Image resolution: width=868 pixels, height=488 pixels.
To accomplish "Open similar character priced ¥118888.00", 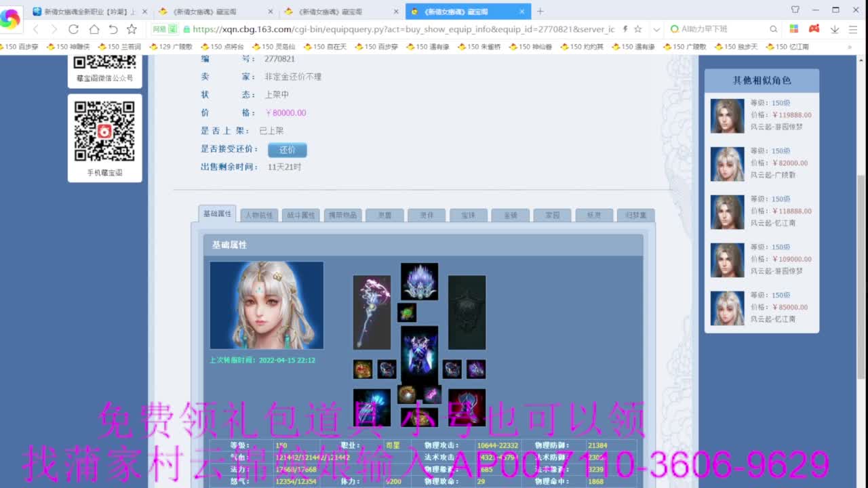I will (762, 211).
